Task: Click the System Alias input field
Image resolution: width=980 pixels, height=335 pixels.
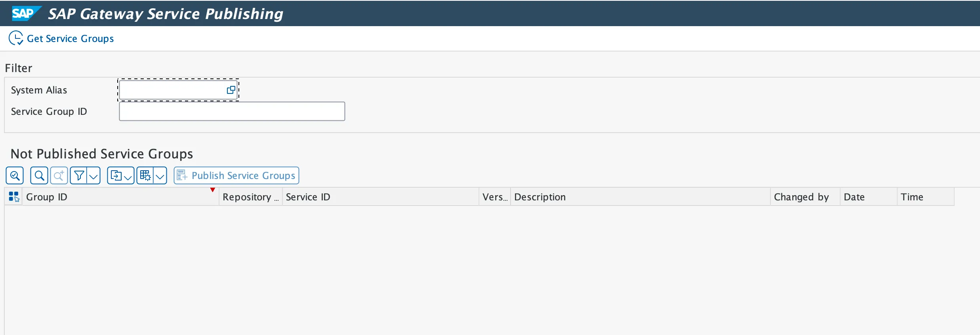Action: [172, 90]
